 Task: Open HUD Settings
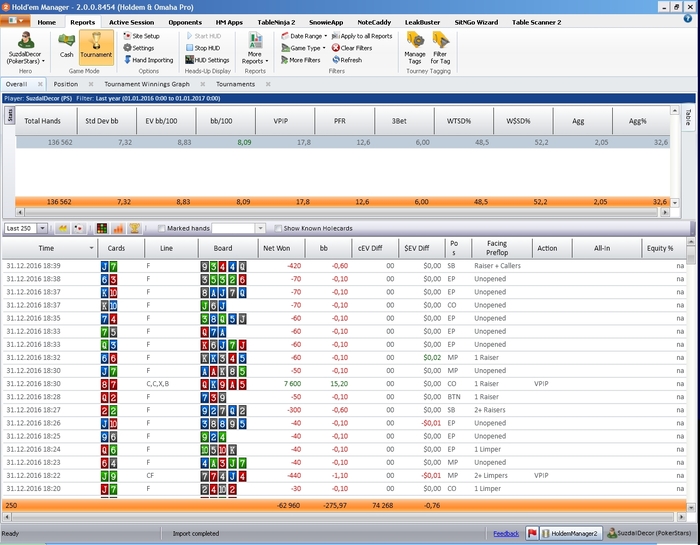tap(208, 60)
